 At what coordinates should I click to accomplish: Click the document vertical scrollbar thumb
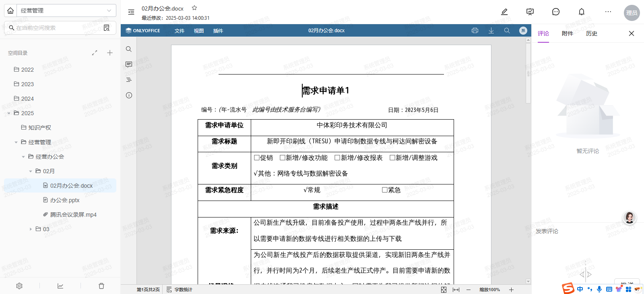tap(528, 74)
